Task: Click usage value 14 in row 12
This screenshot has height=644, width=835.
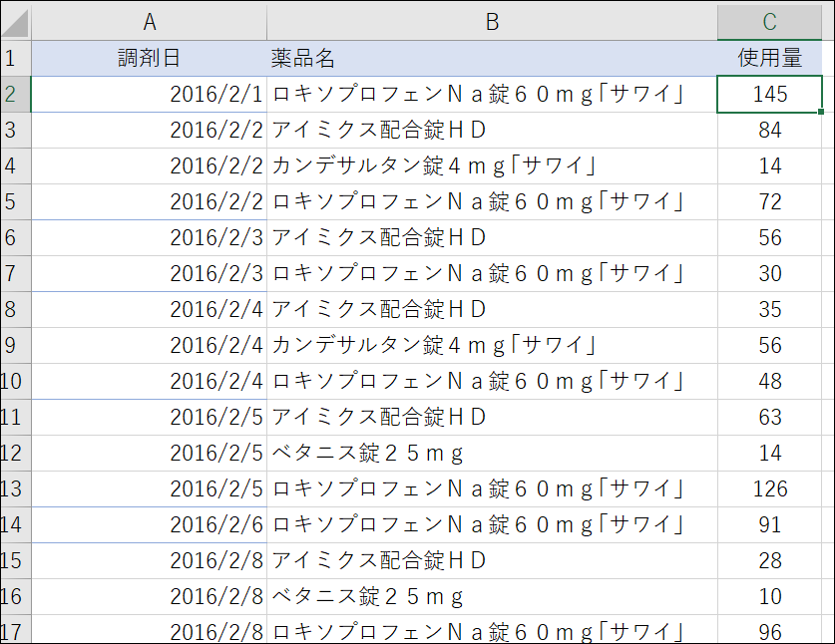Action: (x=769, y=453)
